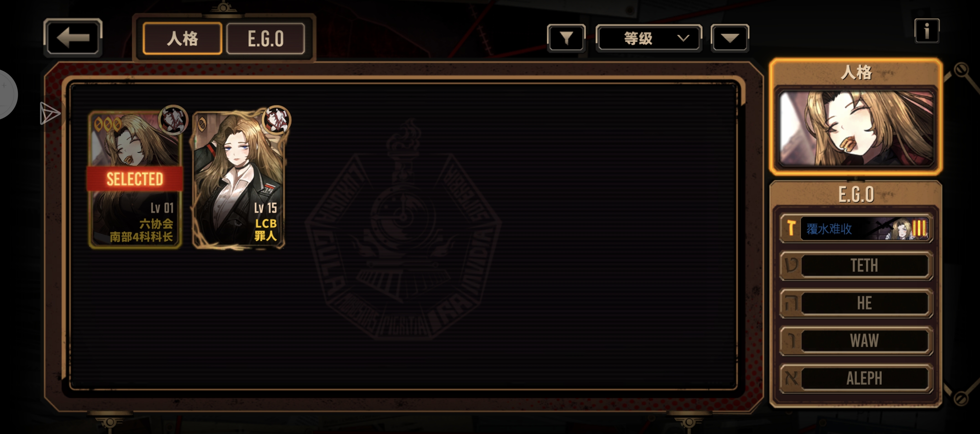Click the back arrow button
Screen dimensions: 980x434
73,38
